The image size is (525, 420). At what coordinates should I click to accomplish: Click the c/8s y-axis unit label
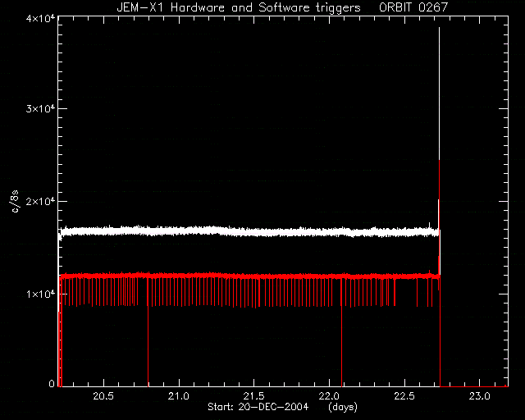(x=15, y=201)
